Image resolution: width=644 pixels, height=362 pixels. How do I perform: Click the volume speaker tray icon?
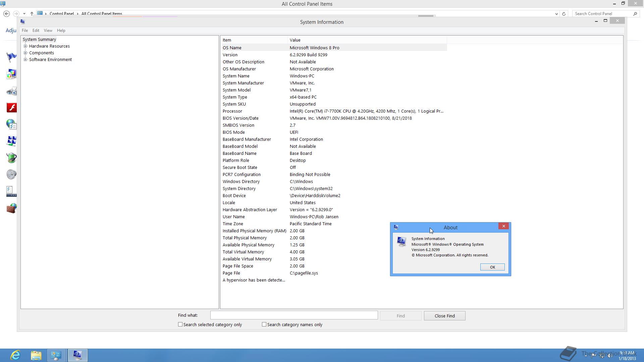(610, 356)
